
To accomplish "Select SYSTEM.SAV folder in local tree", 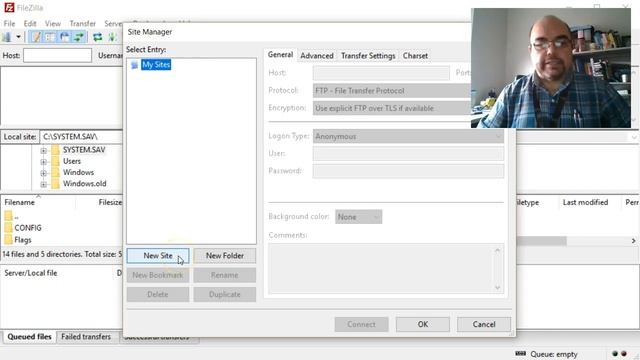I will [84, 150].
